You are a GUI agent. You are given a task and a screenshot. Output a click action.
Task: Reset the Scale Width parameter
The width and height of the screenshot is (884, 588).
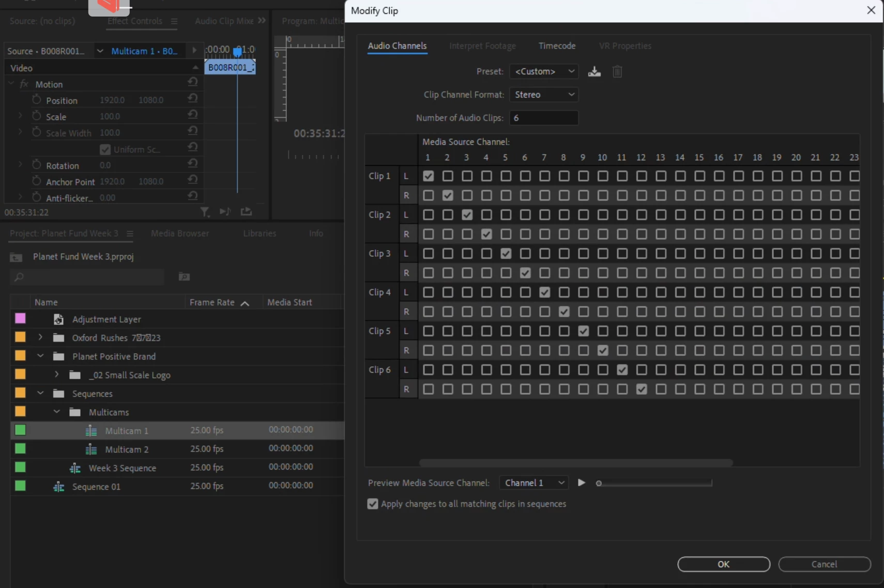[x=193, y=131]
